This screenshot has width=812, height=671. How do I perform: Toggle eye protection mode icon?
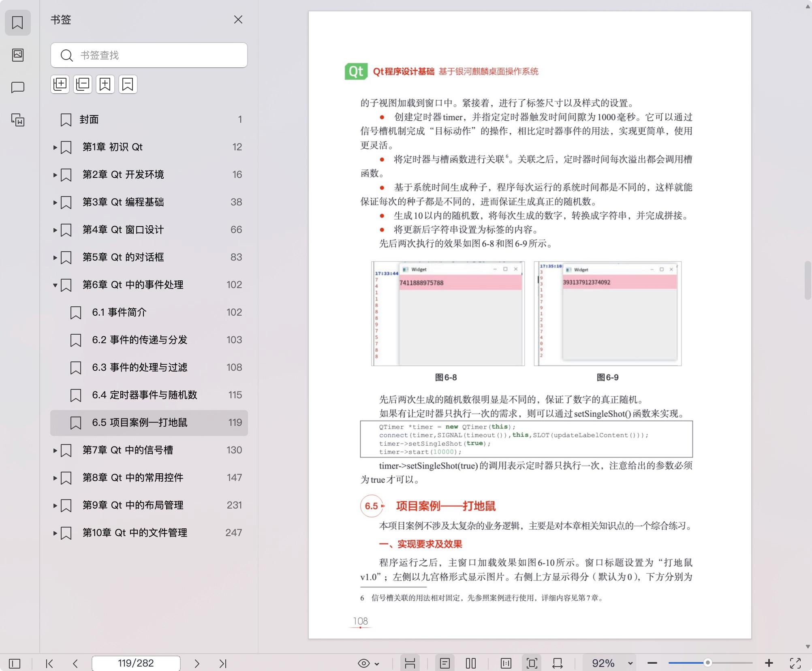364,663
